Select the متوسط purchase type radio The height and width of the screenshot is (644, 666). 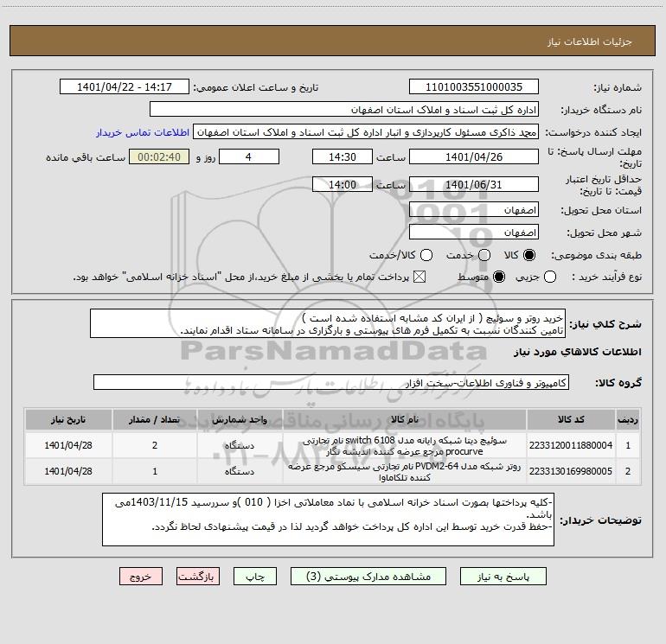tap(499, 277)
